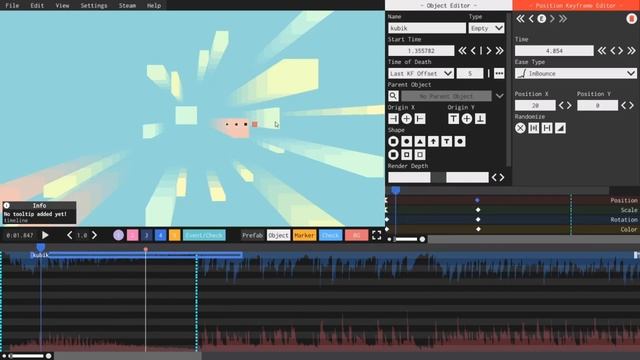Screen dimensions: 640x360
Task: Open the Settings menu
Action: coord(93,5)
